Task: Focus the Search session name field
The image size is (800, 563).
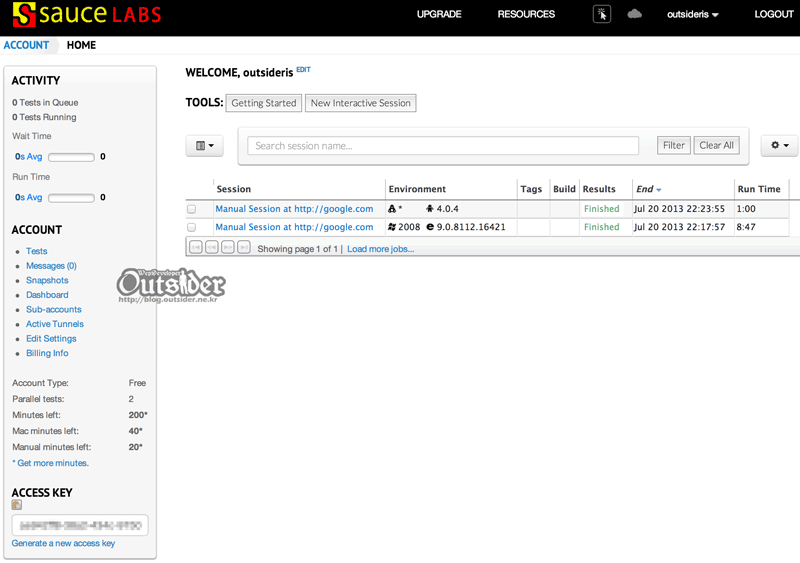Action: (443, 145)
